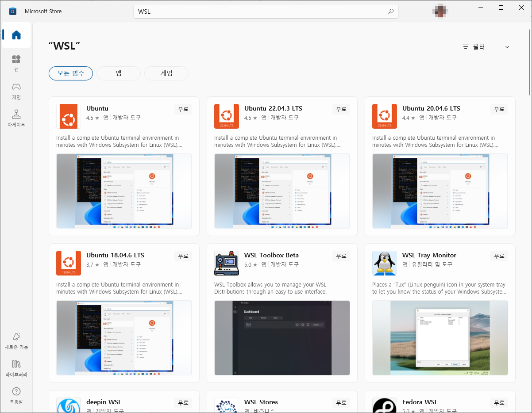Click the “WSL” results heading

(64, 46)
